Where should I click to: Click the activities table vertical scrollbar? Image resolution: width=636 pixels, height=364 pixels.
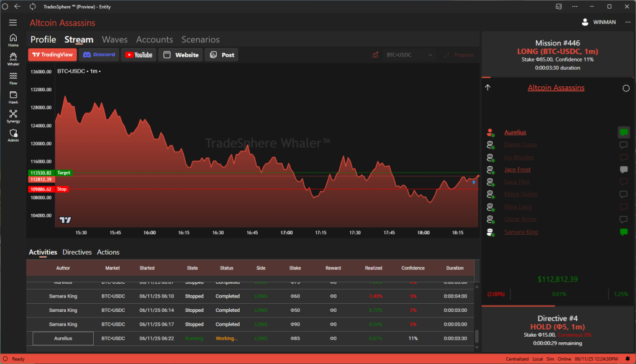tap(477, 336)
